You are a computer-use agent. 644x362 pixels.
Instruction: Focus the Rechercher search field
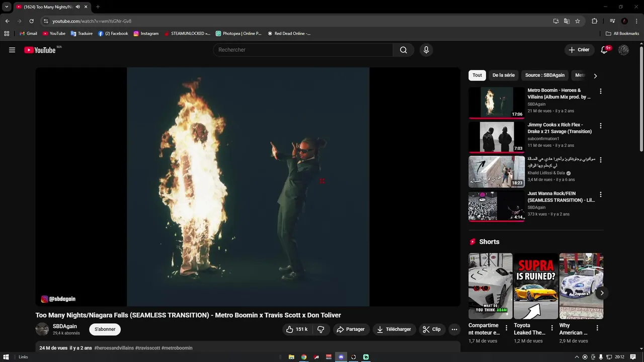(303, 50)
